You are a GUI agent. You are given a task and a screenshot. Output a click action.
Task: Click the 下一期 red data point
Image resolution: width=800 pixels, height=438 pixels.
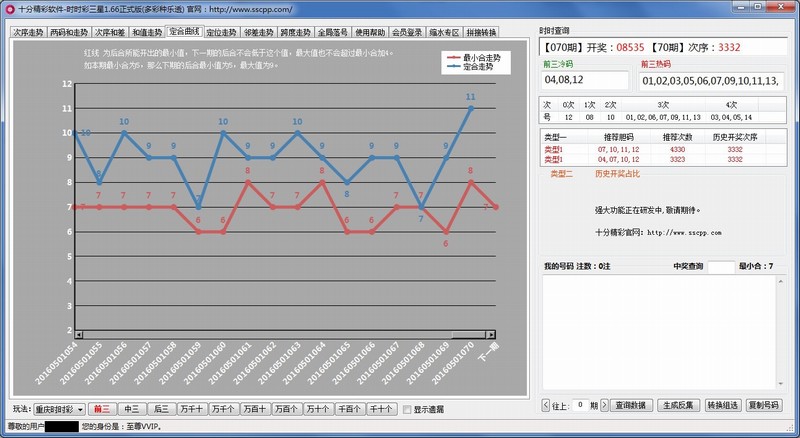pyautogui.click(x=496, y=207)
